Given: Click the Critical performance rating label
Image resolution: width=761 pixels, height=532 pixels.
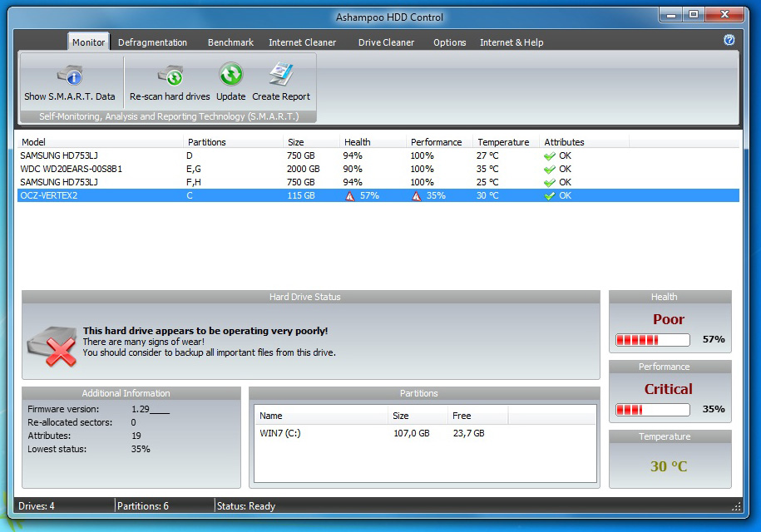Looking at the screenshot, I should [x=669, y=389].
